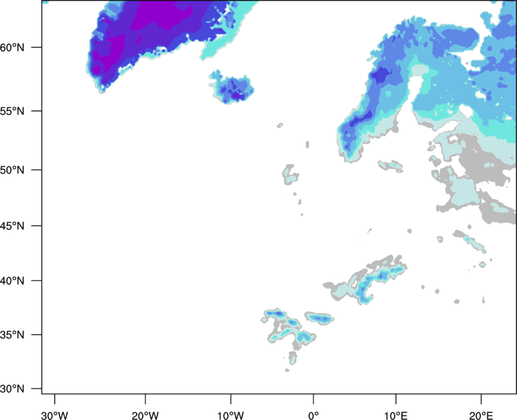Click the 60°N latitude label
The image size is (517, 420).
12,47
